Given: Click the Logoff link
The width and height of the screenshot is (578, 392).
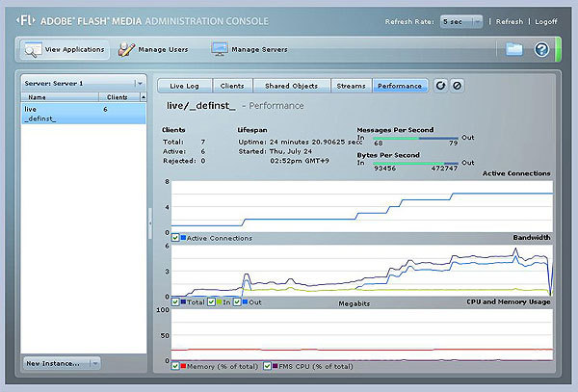Looking at the screenshot, I should pos(546,22).
